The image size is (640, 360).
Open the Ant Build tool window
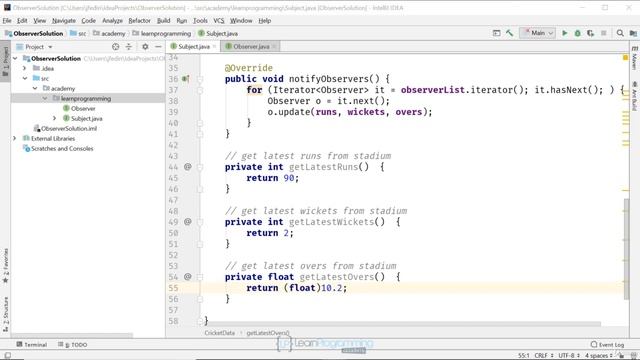[x=634, y=96]
